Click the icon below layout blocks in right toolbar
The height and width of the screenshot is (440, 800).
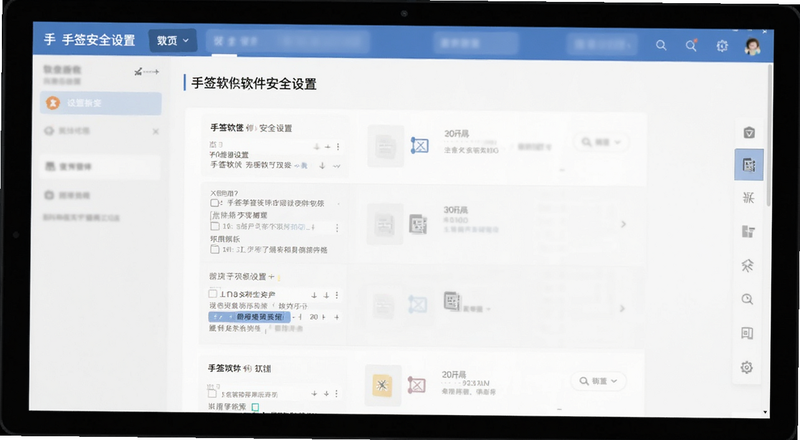(747, 265)
